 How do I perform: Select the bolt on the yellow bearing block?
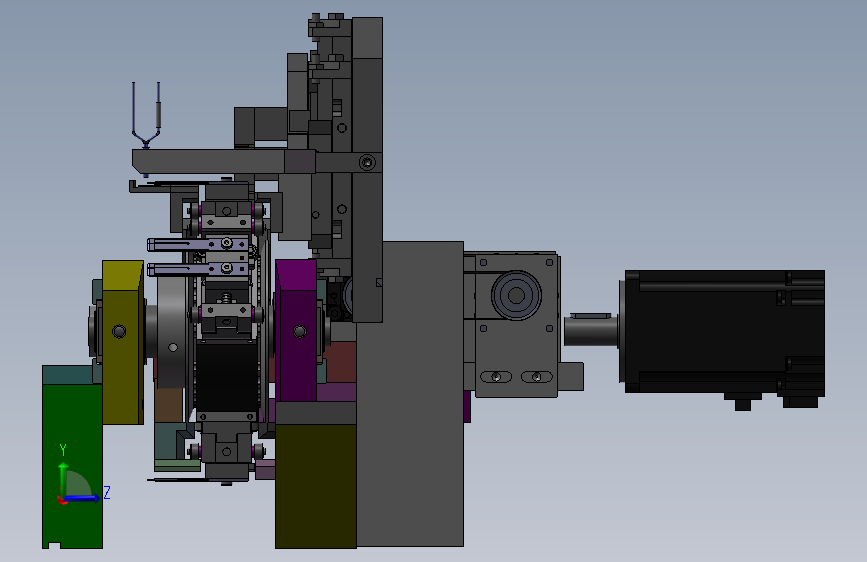coord(119,331)
